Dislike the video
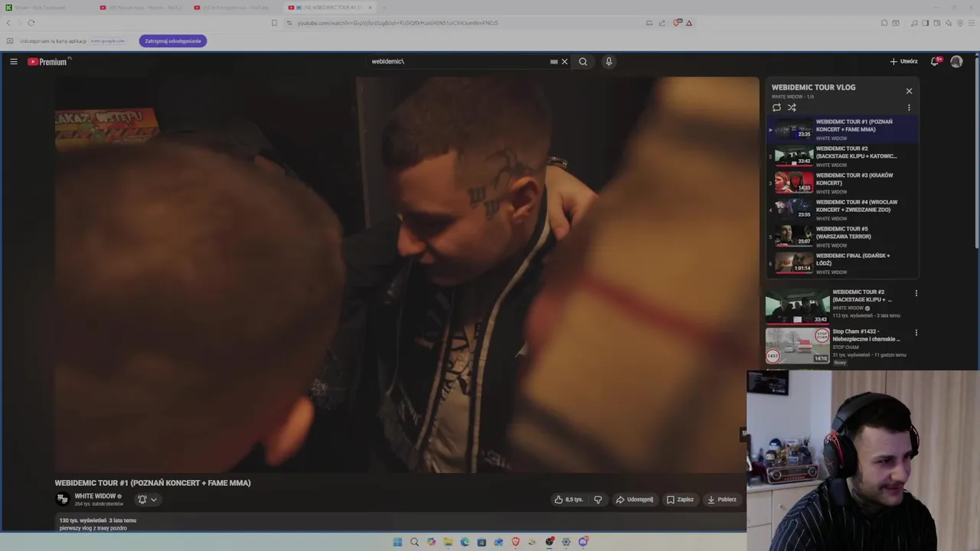This screenshot has height=551, width=980. (x=598, y=500)
